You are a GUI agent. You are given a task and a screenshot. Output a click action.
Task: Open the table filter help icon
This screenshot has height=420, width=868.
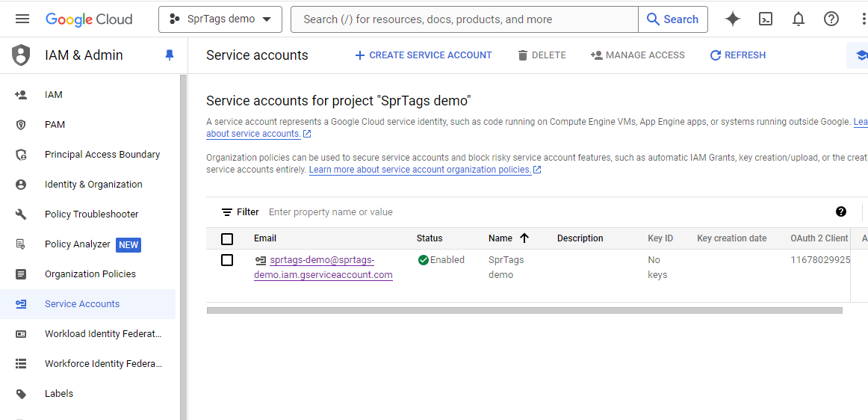pyautogui.click(x=841, y=211)
